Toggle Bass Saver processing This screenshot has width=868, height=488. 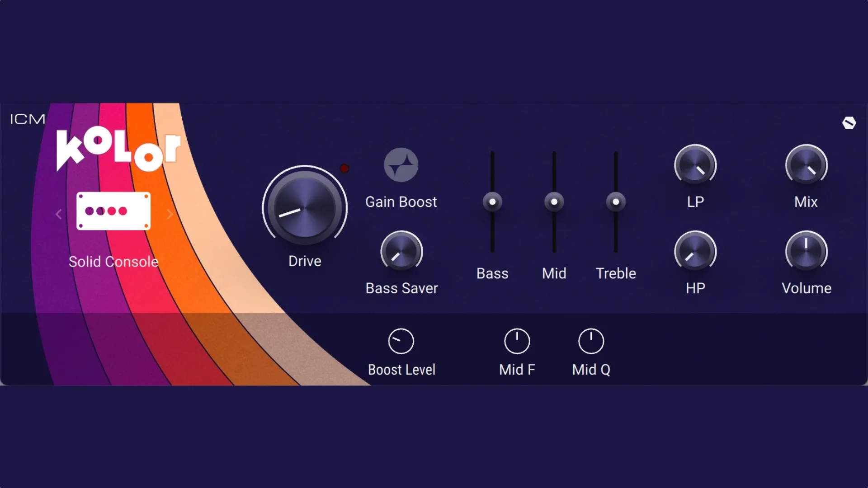click(401, 252)
